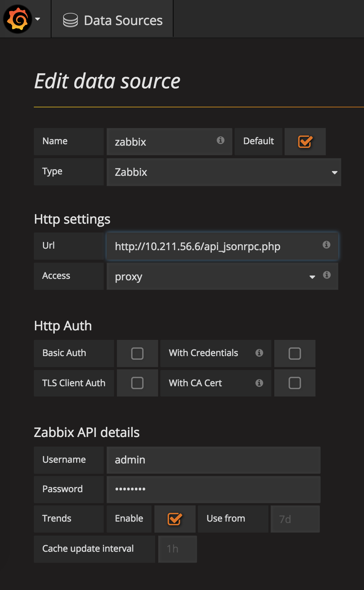Enable the TLS Client Auth checkbox
Screen dimensions: 364x590
pyautogui.click(x=137, y=383)
